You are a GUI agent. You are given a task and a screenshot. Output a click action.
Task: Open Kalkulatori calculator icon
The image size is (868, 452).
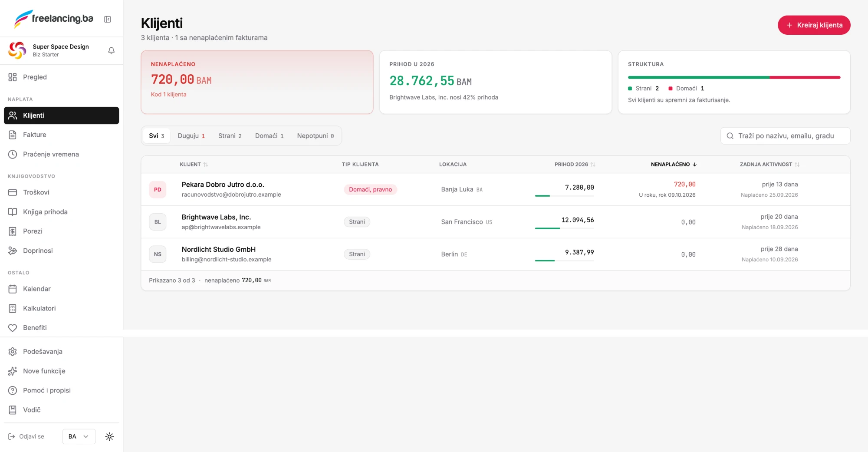pyautogui.click(x=13, y=308)
